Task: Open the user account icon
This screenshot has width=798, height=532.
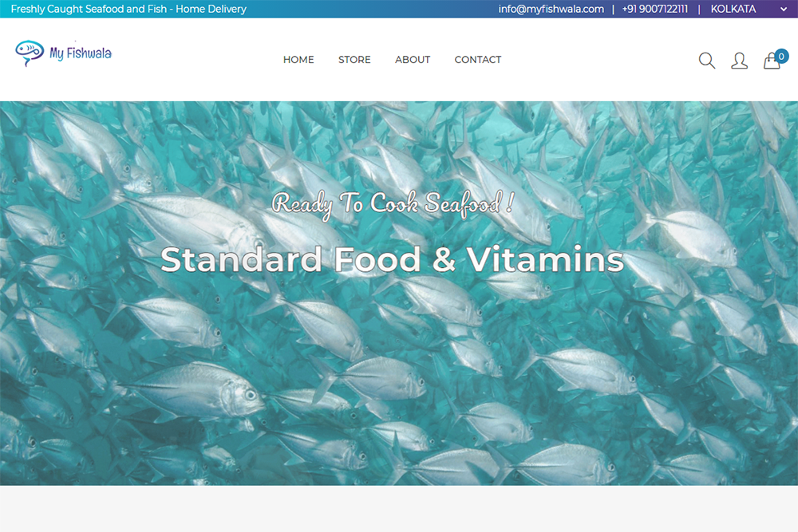Action: pos(739,61)
